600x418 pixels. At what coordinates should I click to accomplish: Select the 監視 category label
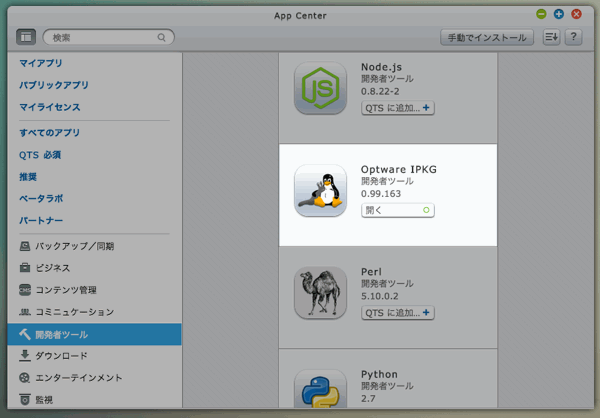coord(44,400)
